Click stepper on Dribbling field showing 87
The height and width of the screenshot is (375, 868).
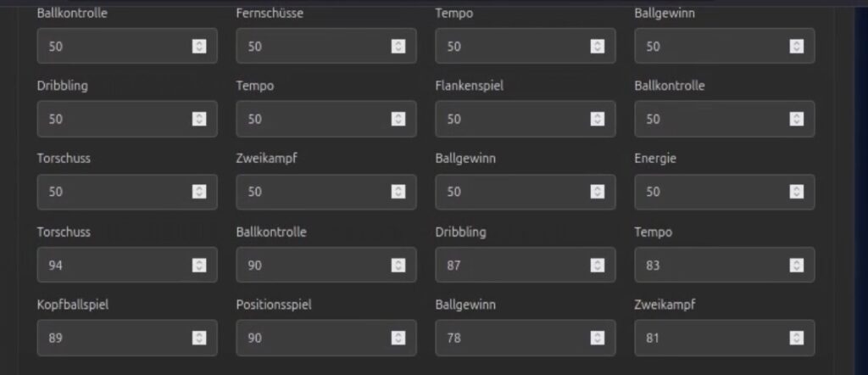[x=597, y=266]
